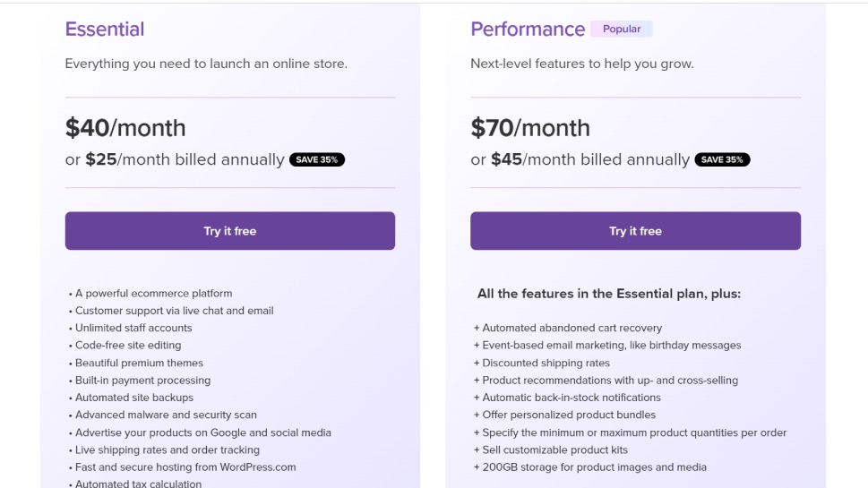Viewport: 868px width, 488px height.
Task: Click 'All the features in the Essential plan' heading
Action: [x=609, y=294]
